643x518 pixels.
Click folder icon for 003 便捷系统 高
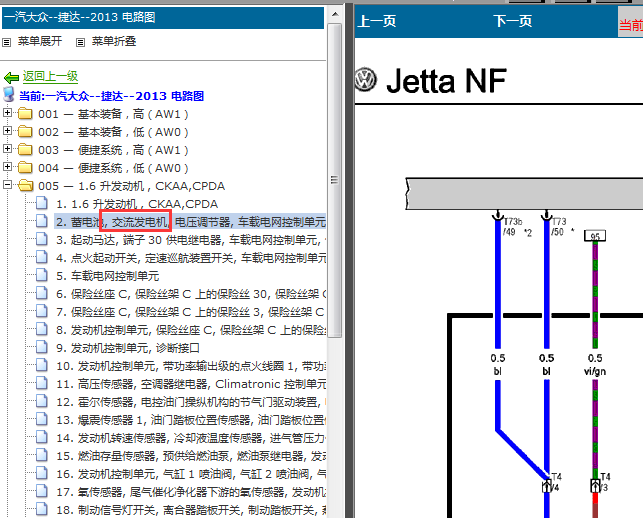point(25,149)
